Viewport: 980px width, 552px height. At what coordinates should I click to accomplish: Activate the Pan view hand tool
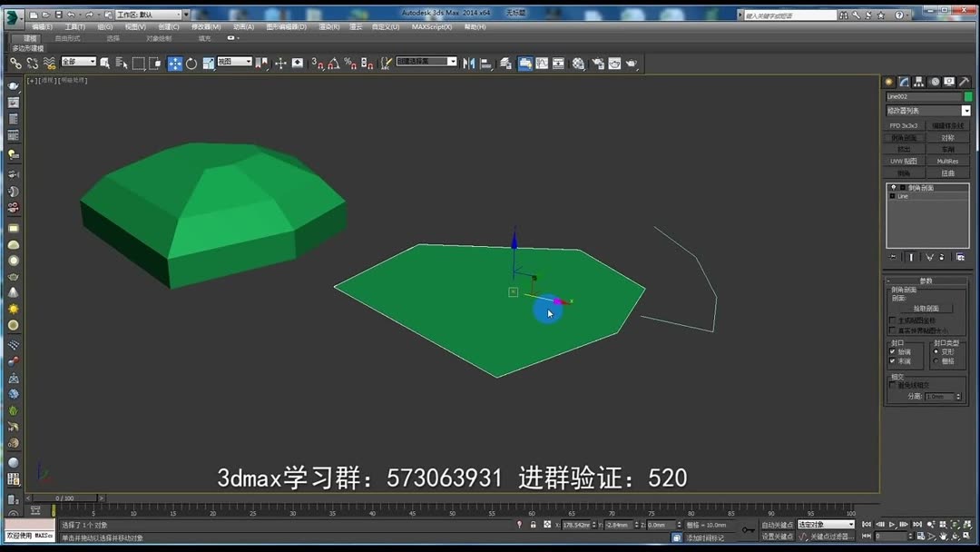click(944, 536)
